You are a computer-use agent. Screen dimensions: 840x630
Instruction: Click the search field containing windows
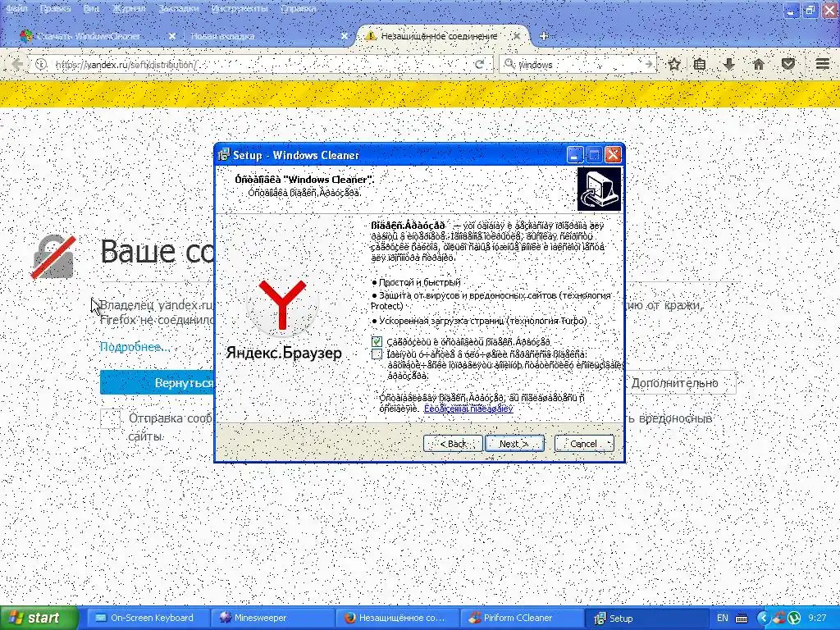pos(578,64)
